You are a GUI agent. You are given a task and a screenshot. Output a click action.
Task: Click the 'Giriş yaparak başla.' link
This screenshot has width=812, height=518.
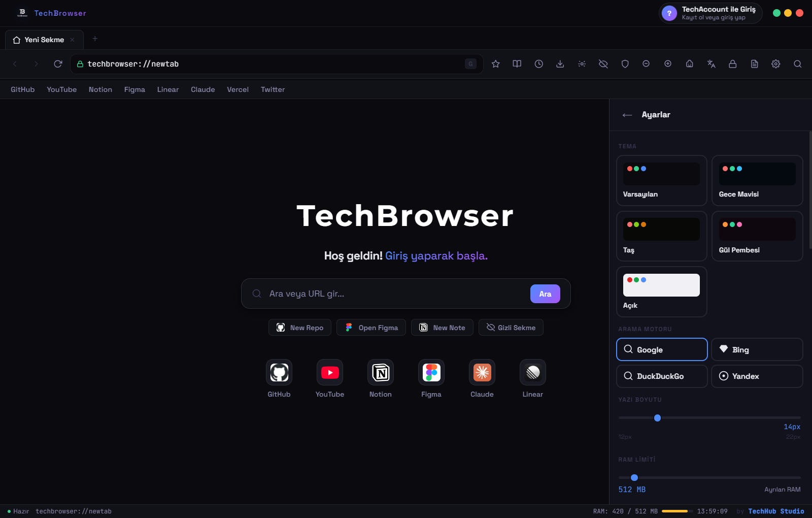pyautogui.click(x=436, y=255)
